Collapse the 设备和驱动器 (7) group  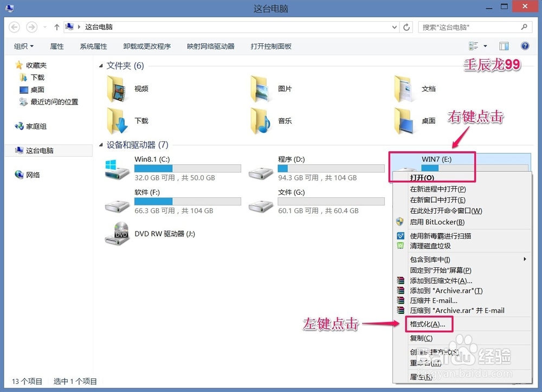[x=101, y=145]
